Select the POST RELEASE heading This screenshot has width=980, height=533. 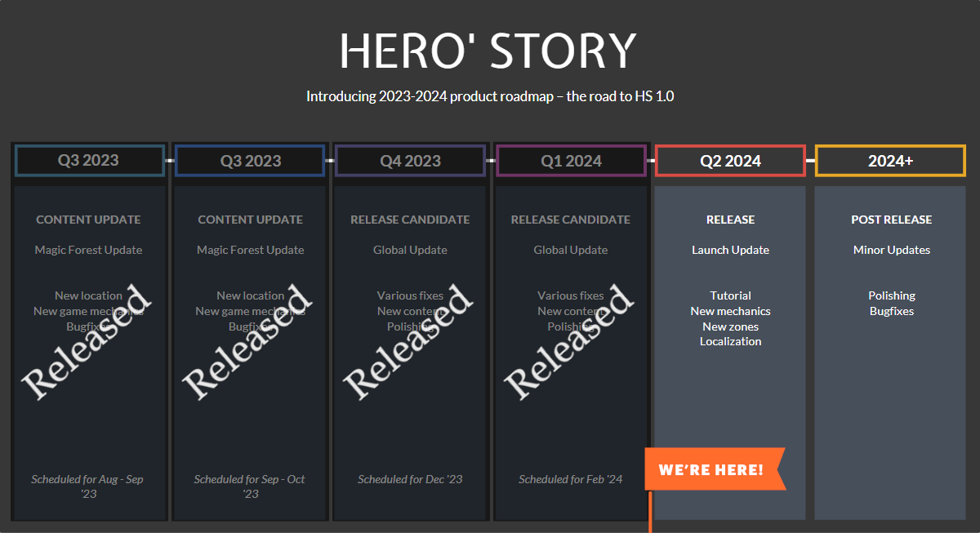coord(891,220)
